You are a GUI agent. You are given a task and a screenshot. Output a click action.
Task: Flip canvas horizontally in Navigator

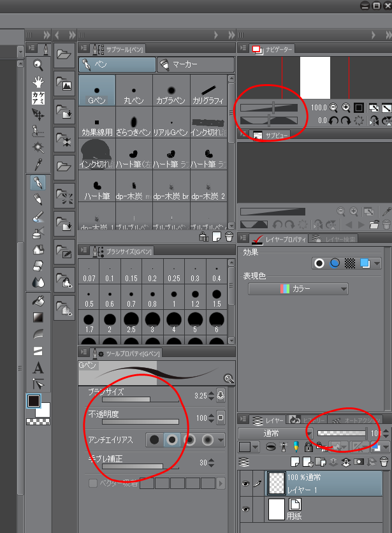(374, 120)
